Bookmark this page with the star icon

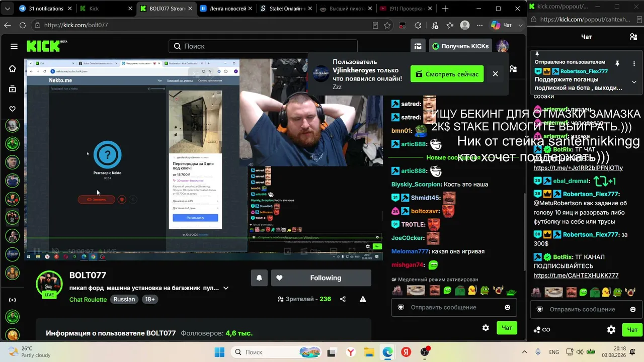pyautogui.click(x=387, y=25)
